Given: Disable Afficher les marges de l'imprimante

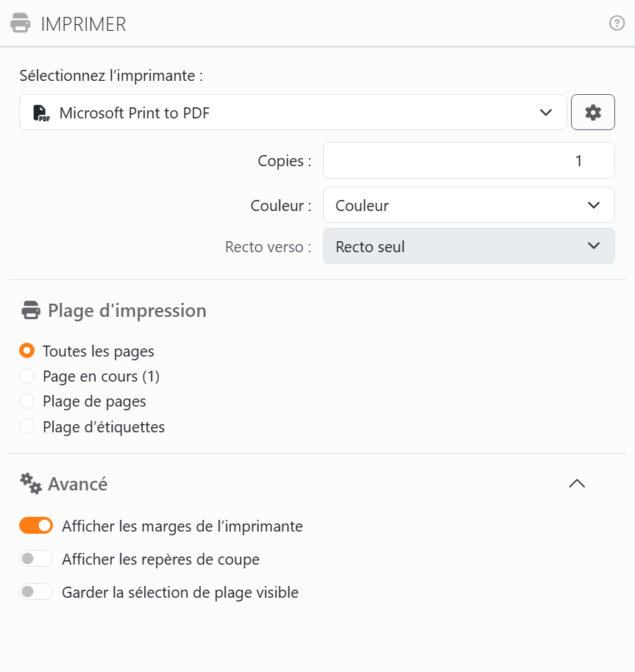Looking at the screenshot, I should click(x=36, y=526).
